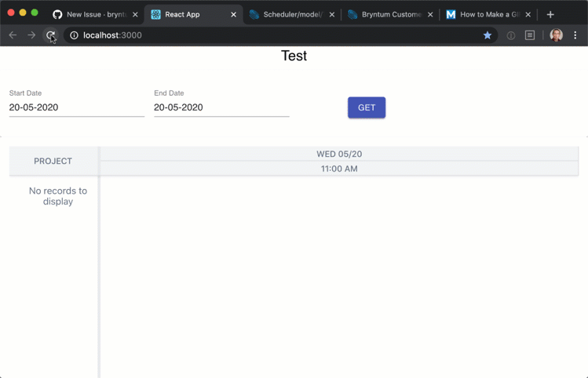Screen dimensions: 588x378
Task: Close the How to Make a GIF tab
Action: click(528, 15)
